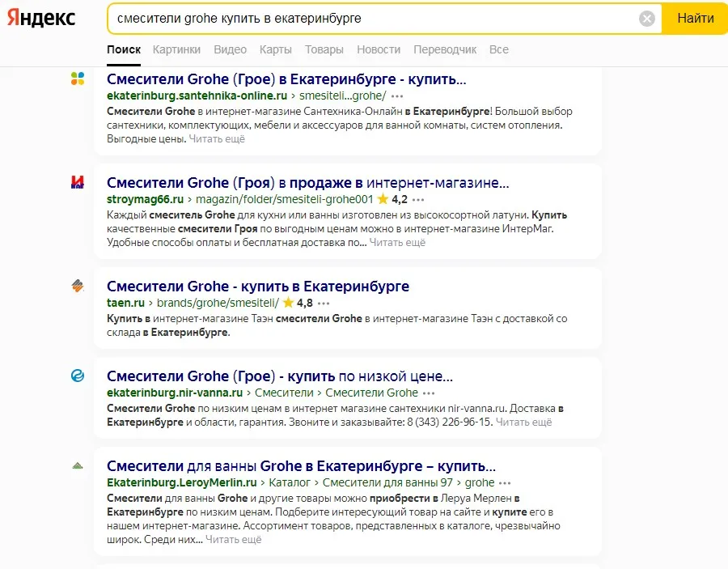Click the 4,8 star rating of taen.ru
Viewport: 728px width, 569px height.
298,303
